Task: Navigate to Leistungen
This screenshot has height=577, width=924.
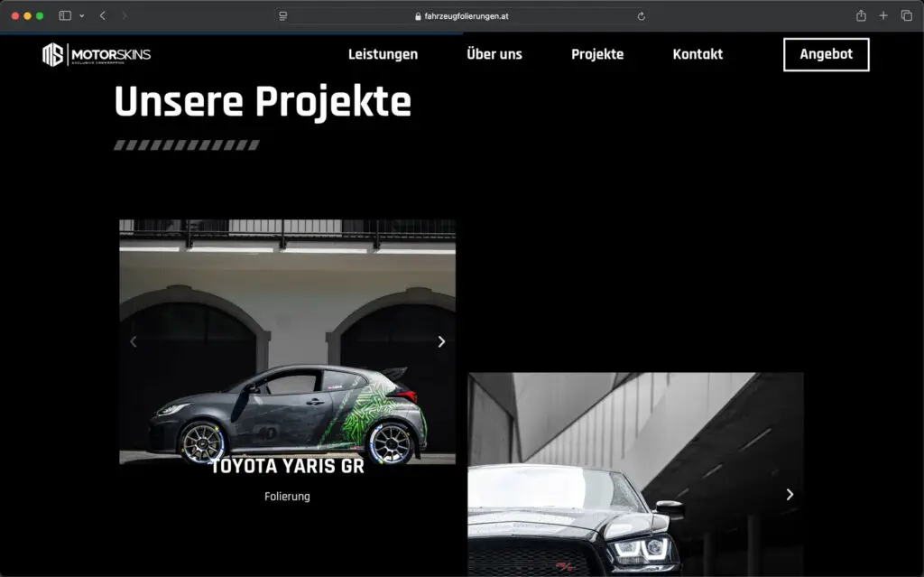Action: pos(383,54)
